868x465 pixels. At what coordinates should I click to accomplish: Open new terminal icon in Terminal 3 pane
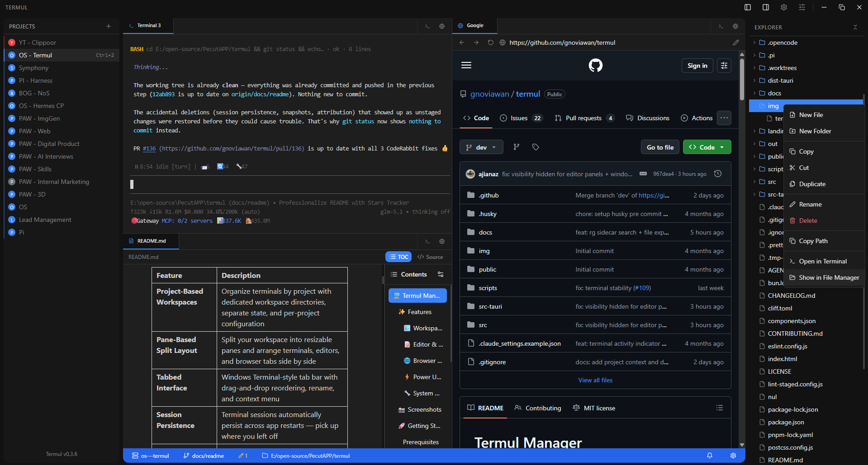(427, 26)
